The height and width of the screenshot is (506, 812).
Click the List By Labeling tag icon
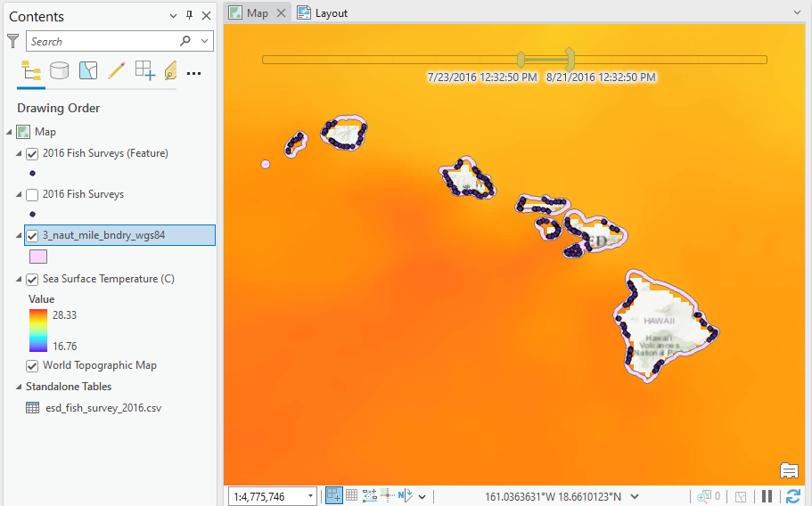pyautogui.click(x=170, y=71)
